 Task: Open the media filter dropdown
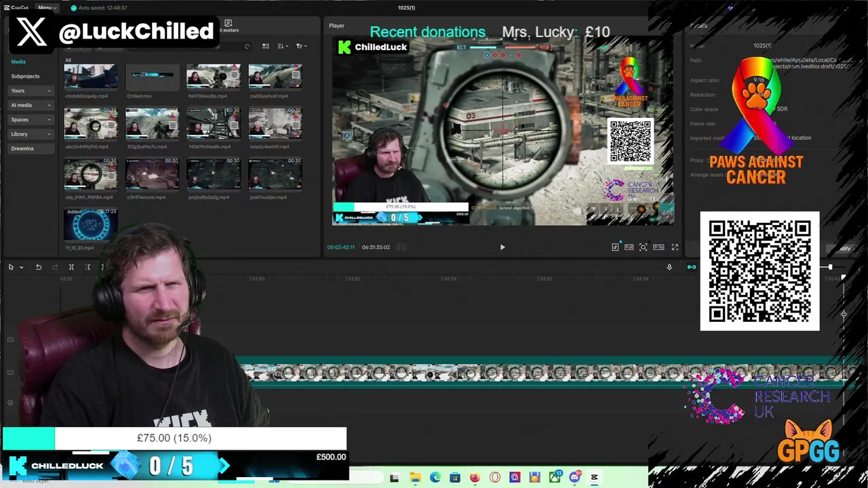pos(301,46)
